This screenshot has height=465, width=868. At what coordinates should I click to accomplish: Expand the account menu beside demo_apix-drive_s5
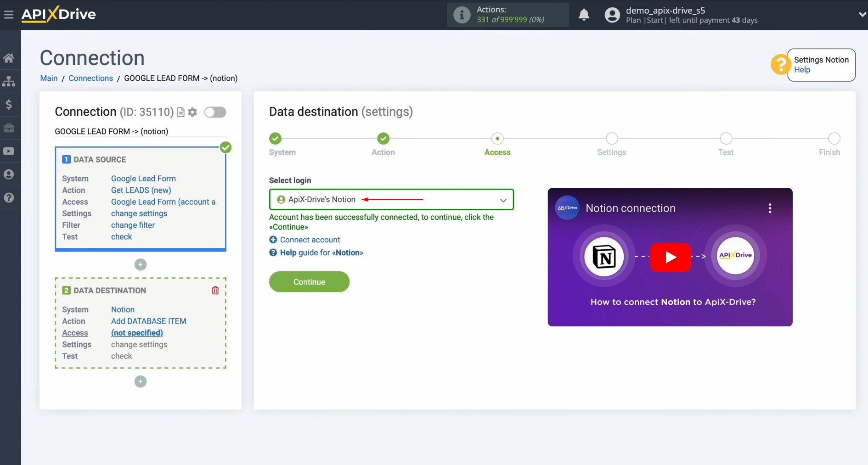point(862,14)
